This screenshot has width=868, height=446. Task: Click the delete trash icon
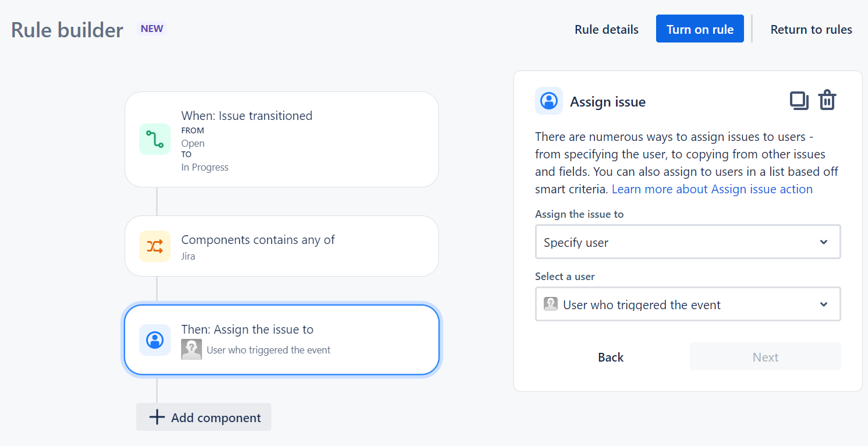tap(827, 100)
